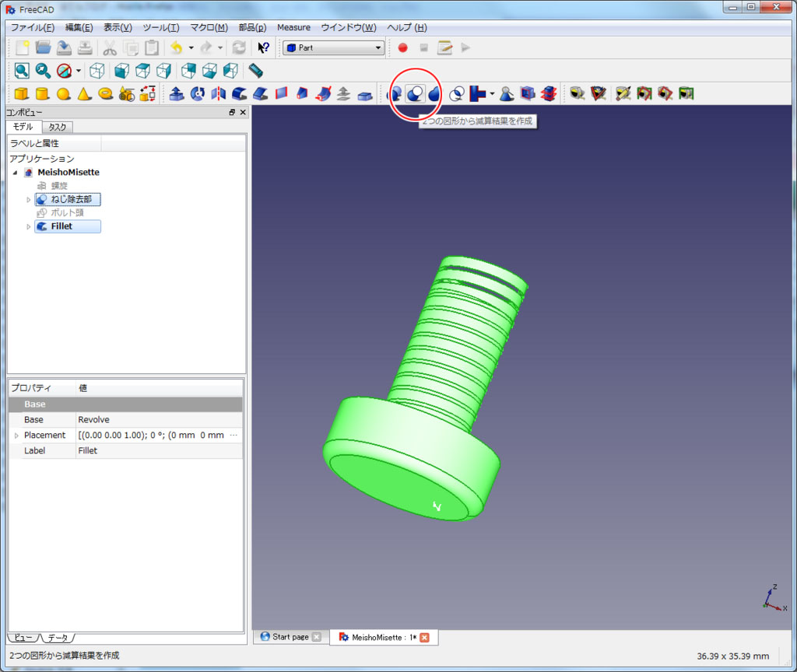Open the Placement value ellipsis button
The height and width of the screenshot is (672, 797).
point(233,436)
